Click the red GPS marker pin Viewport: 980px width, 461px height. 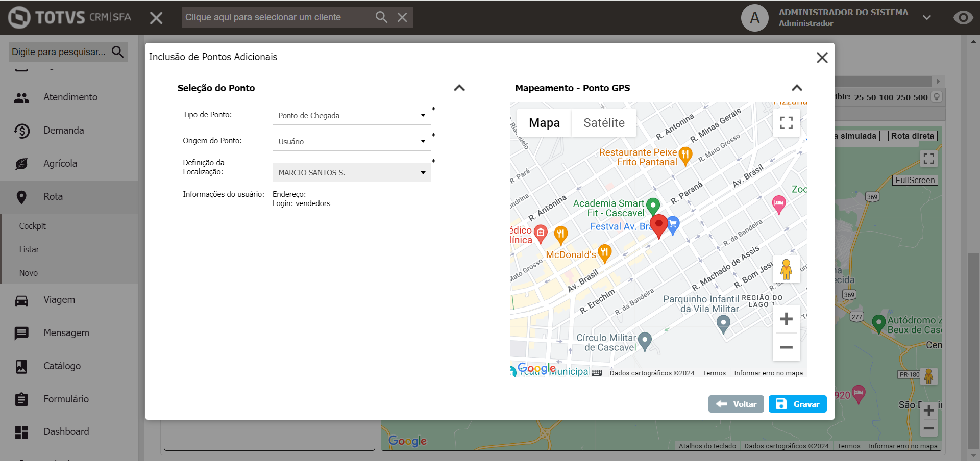pyautogui.click(x=659, y=226)
